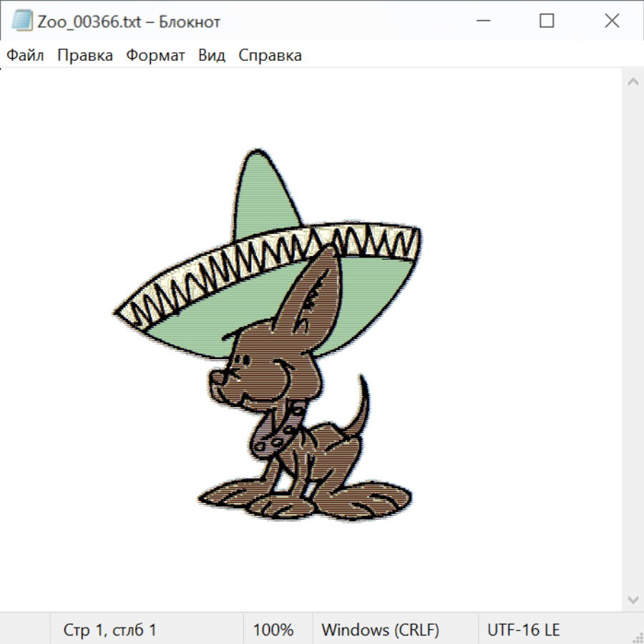Viewport: 644px width, 644px height.
Task: Click the 100% zoom level indicator
Action: (x=273, y=630)
